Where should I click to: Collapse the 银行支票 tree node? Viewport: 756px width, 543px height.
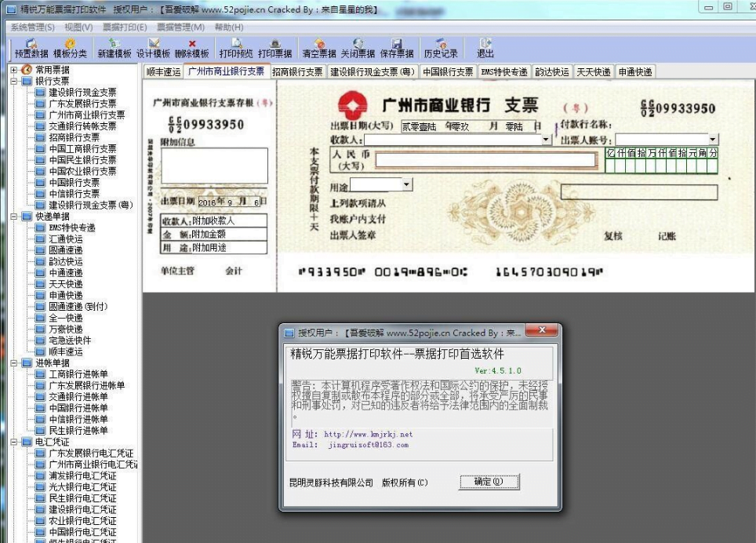(14, 81)
